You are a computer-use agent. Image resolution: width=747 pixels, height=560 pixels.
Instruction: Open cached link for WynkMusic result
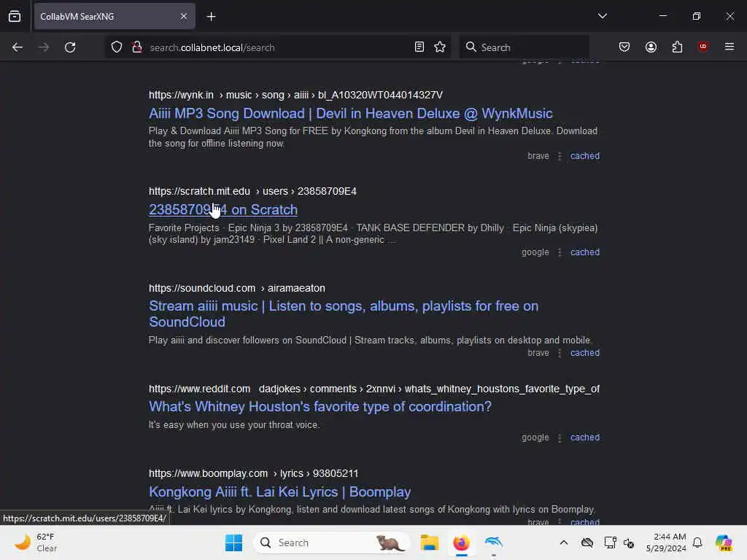[x=585, y=156]
